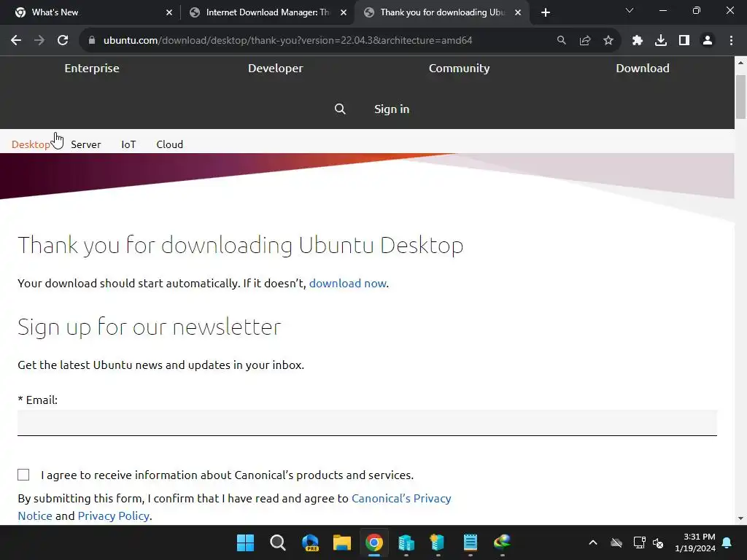Check the agree to receive information box

coord(23,475)
